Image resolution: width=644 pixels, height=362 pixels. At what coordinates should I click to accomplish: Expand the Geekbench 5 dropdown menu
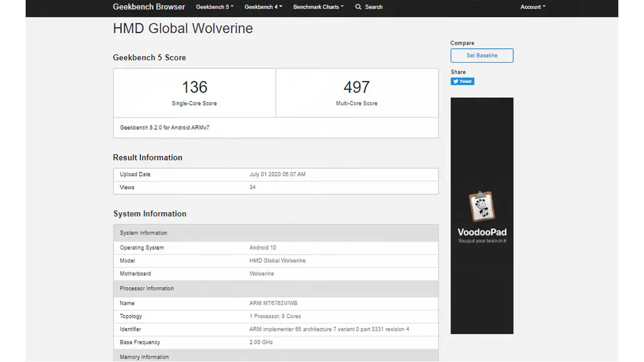pos(214,7)
